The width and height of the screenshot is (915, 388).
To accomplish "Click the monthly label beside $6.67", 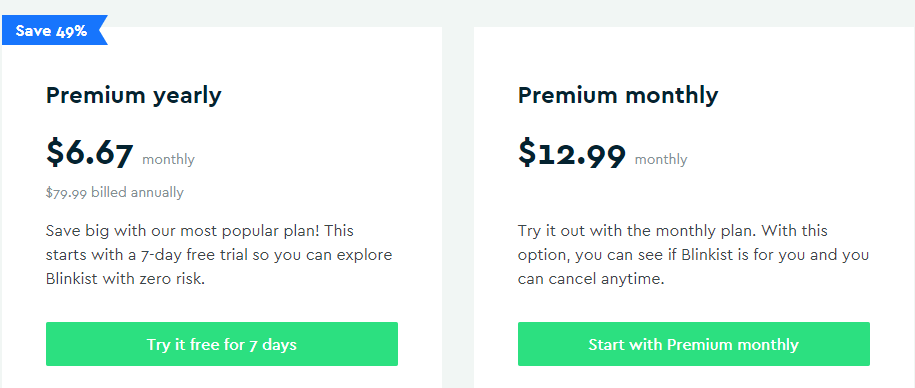I will [x=168, y=159].
